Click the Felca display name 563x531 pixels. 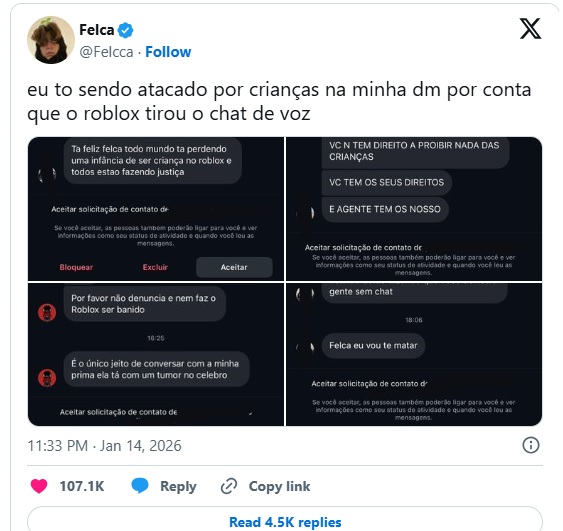click(x=97, y=30)
